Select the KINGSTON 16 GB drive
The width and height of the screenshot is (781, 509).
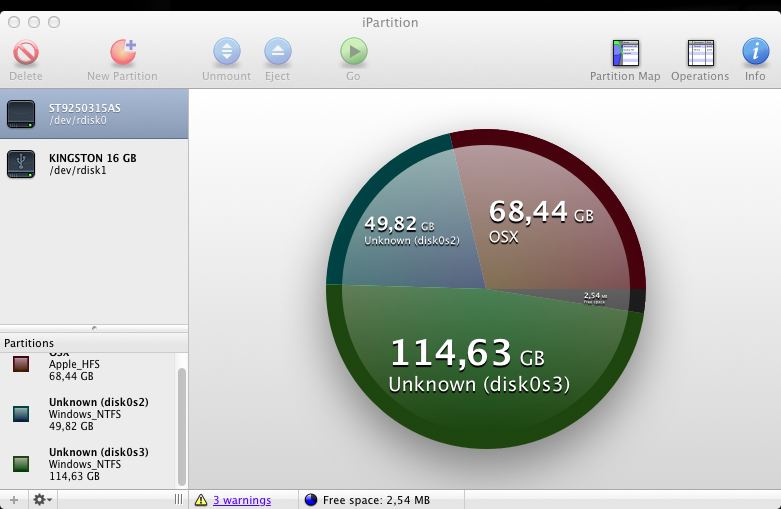[x=94, y=164]
